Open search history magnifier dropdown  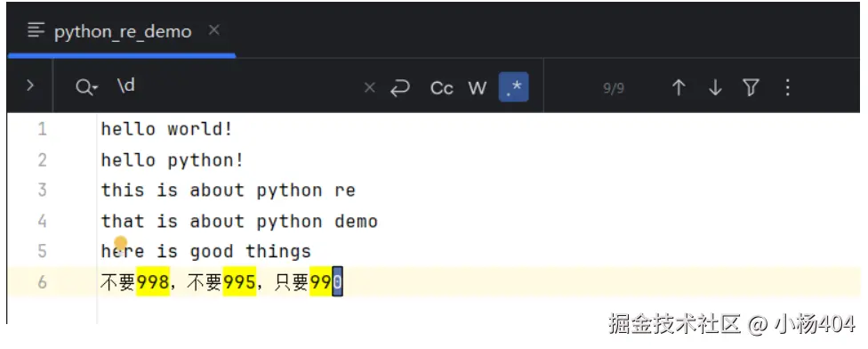(x=86, y=87)
